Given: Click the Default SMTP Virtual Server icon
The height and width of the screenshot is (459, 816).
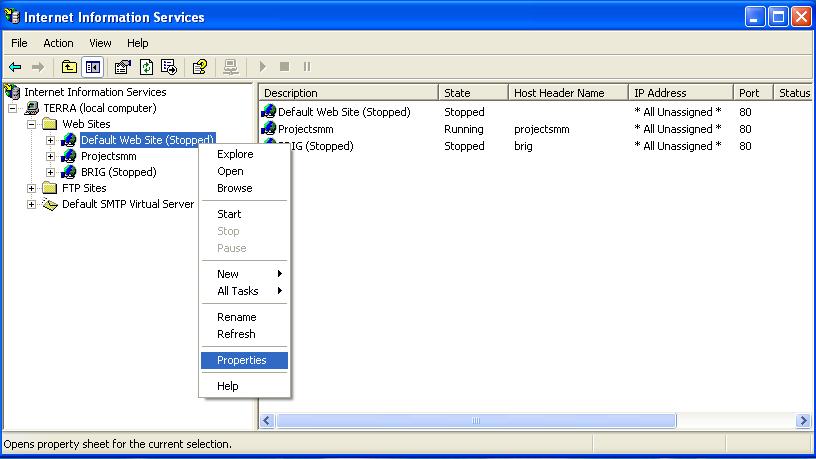Looking at the screenshot, I should coord(50,204).
